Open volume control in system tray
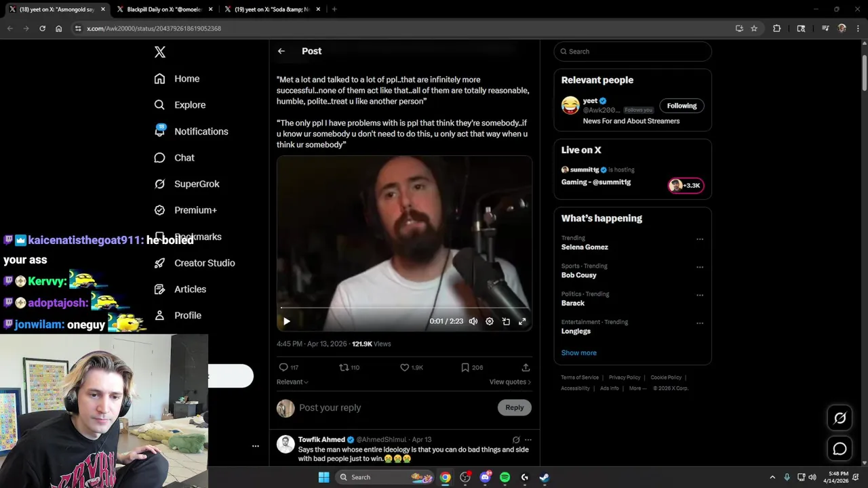The width and height of the screenshot is (868, 488). [x=812, y=477]
